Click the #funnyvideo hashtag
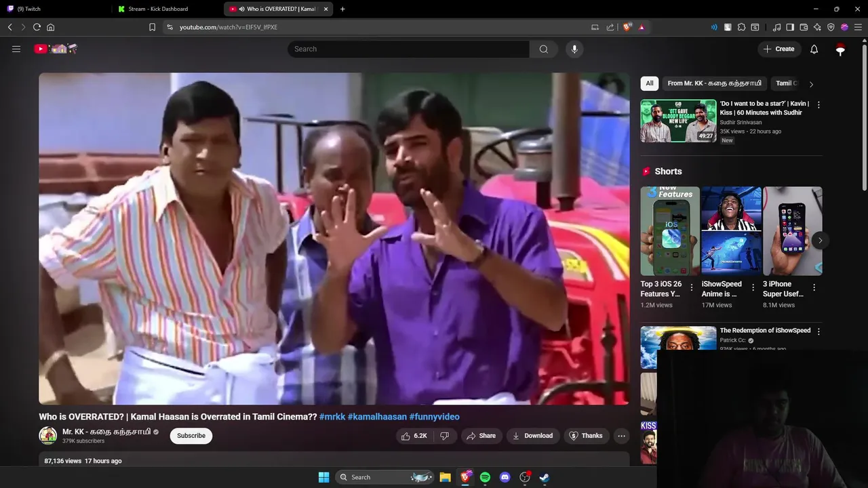The width and height of the screenshot is (868, 488). pyautogui.click(x=435, y=417)
